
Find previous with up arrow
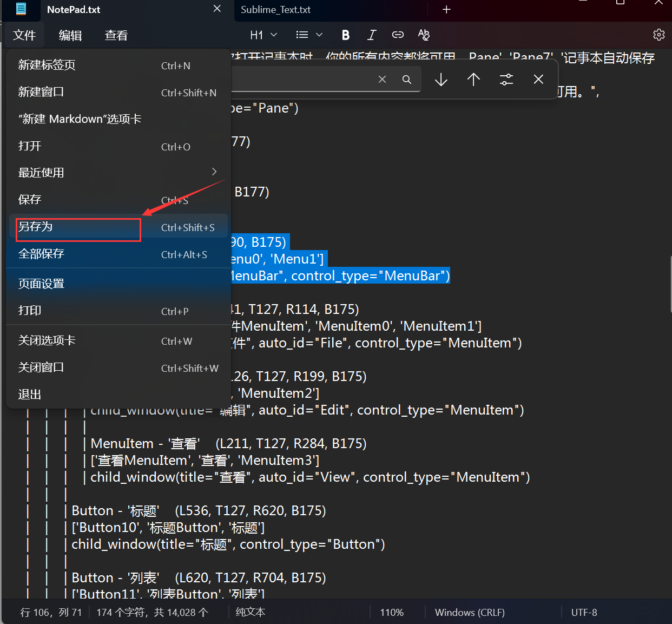[x=473, y=80]
